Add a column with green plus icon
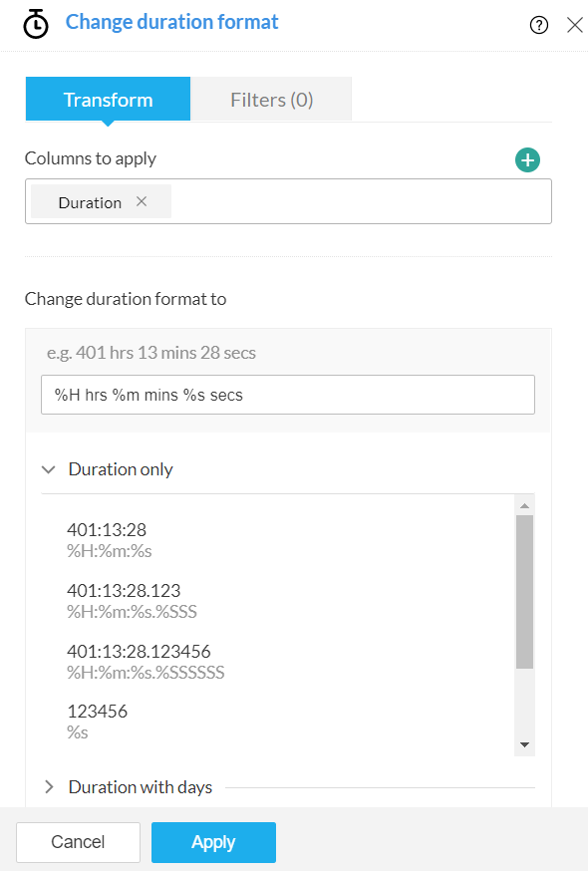This screenshot has height=871, width=588. click(527, 160)
